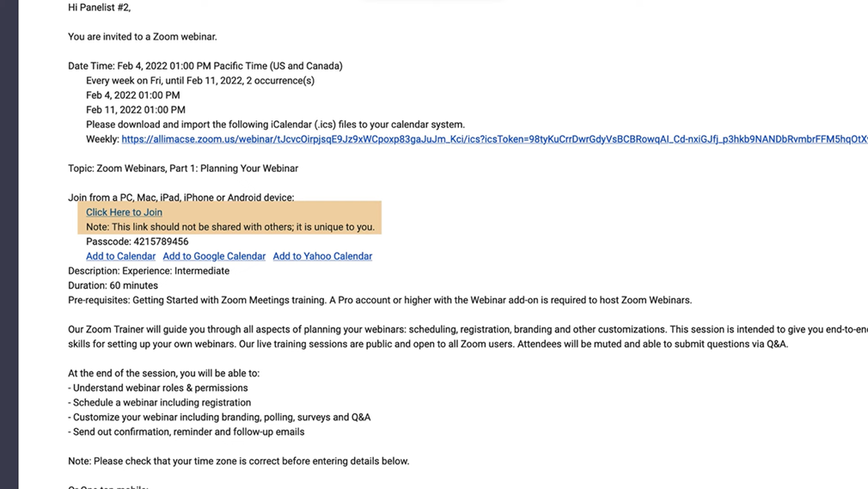
Task: Click the "Click Here to Join" link
Action: click(124, 212)
